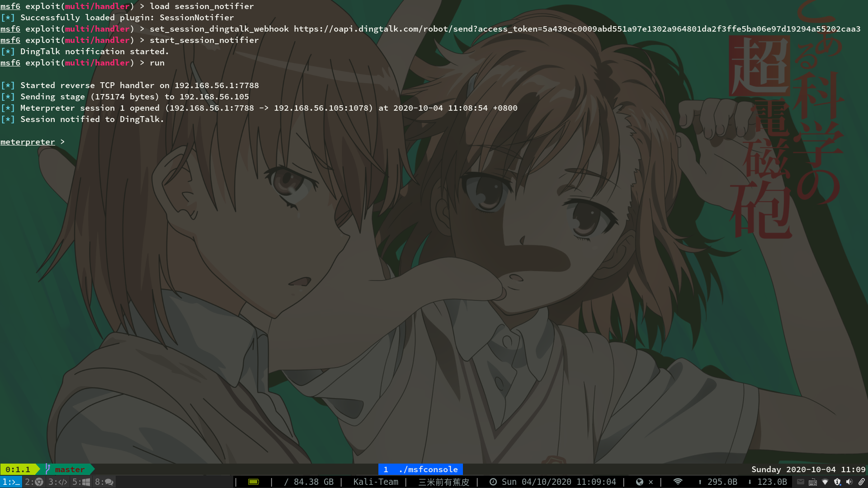Click the battery status icon

pyautogui.click(x=254, y=482)
